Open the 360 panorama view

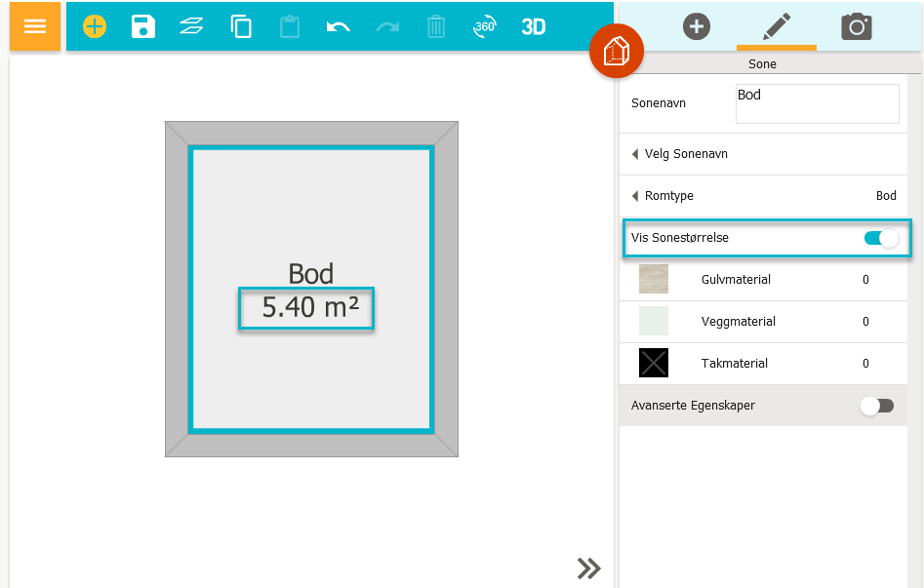484,26
